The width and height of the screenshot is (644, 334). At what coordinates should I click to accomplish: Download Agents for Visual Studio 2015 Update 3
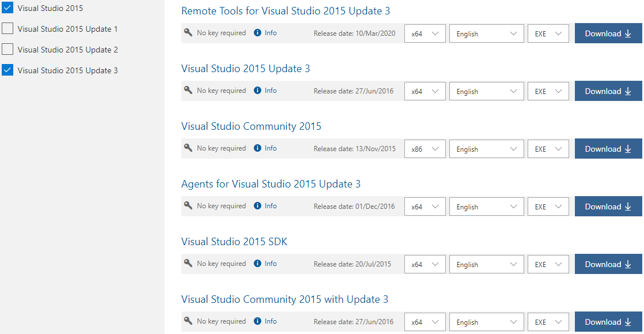pyautogui.click(x=608, y=206)
